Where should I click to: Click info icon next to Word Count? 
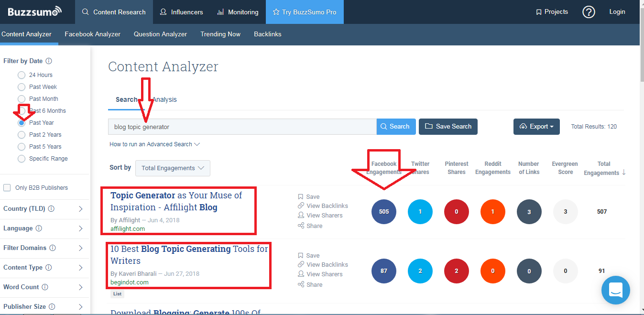(x=45, y=287)
